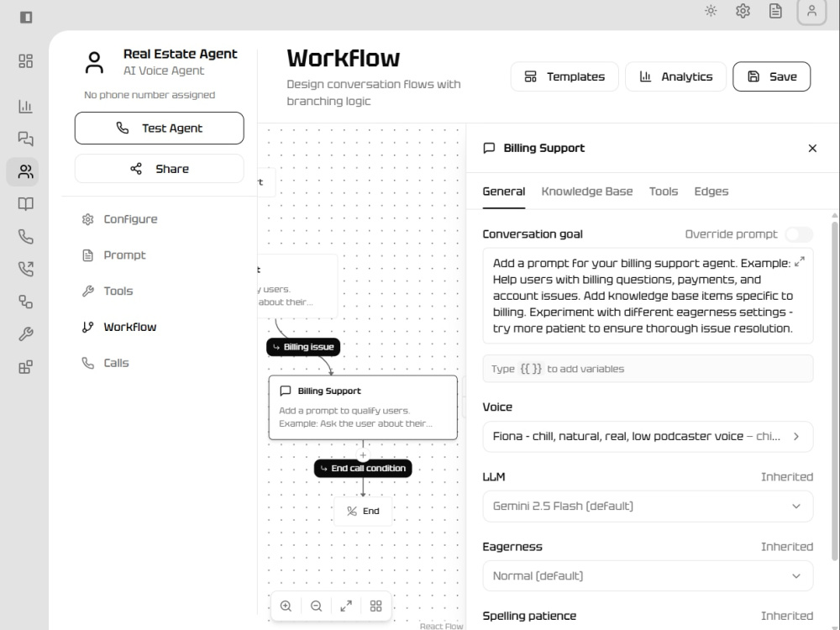The image size is (840, 630).
Task: Click the variables input field
Action: [x=648, y=369]
